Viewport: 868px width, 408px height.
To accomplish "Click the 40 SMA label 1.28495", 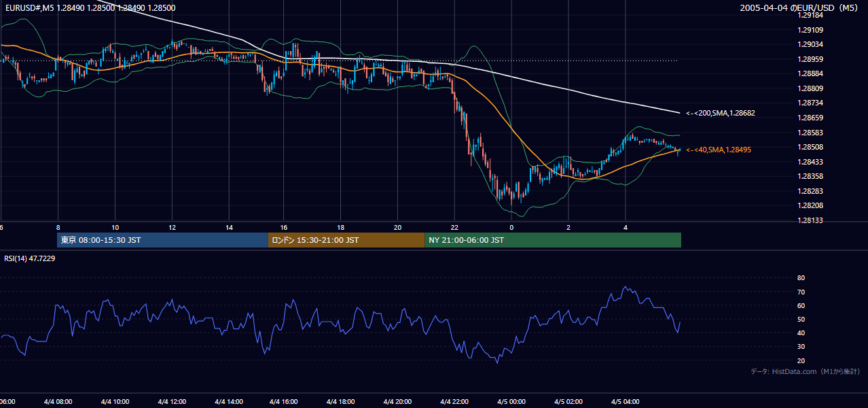I will 719,150.
